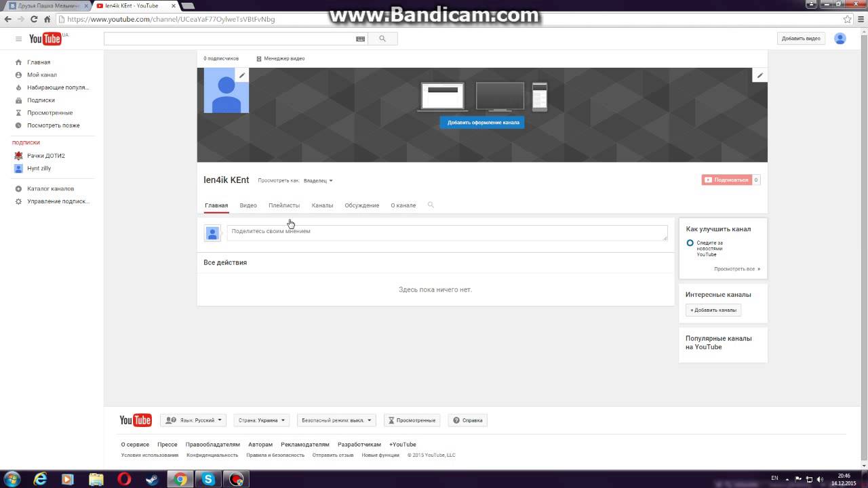Open footer Разработчикам link

tap(359, 445)
